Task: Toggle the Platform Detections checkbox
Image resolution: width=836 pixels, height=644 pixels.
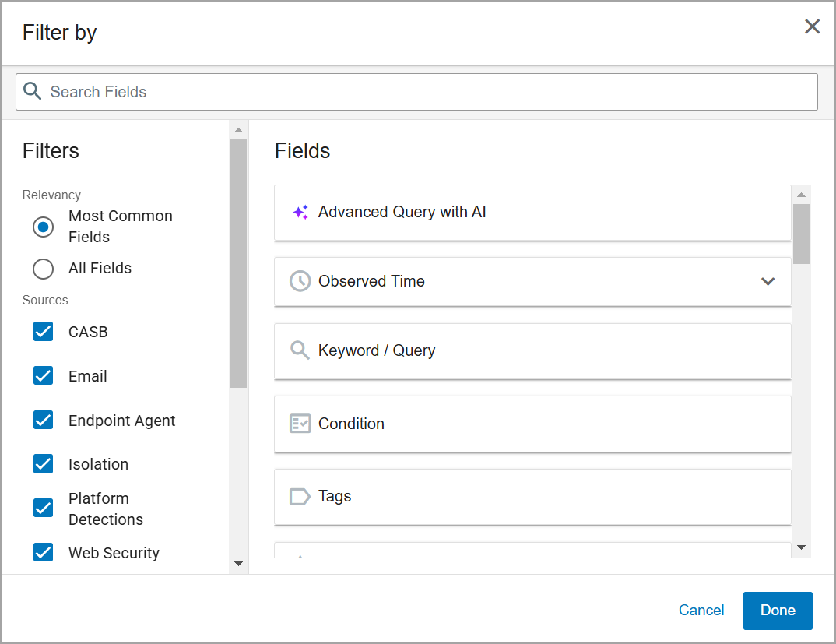Action: pos(44,509)
